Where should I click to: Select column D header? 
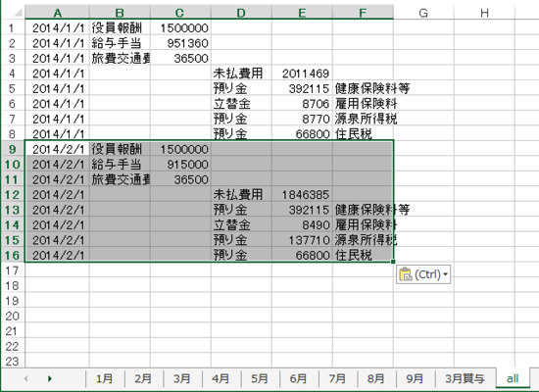[241, 13]
